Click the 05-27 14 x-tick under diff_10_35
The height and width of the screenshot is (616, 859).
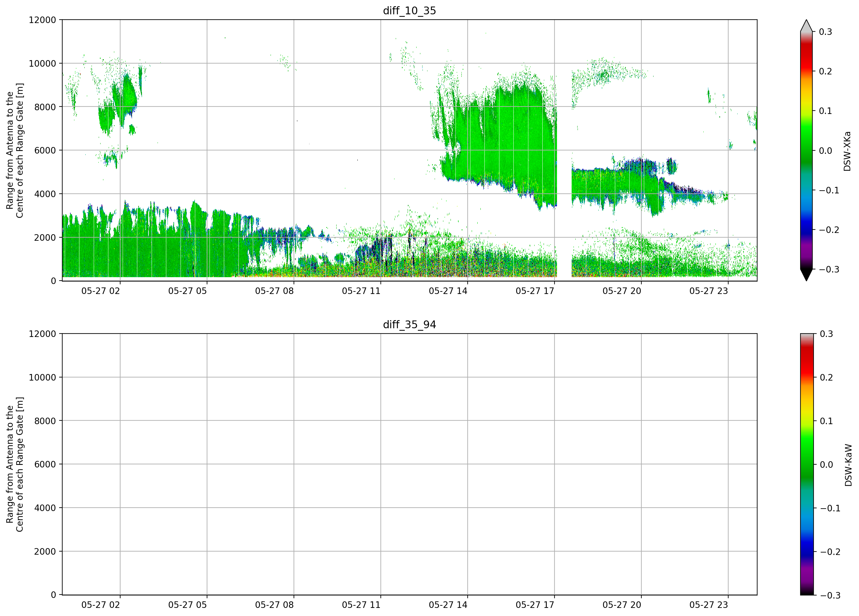(x=448, y=291)
